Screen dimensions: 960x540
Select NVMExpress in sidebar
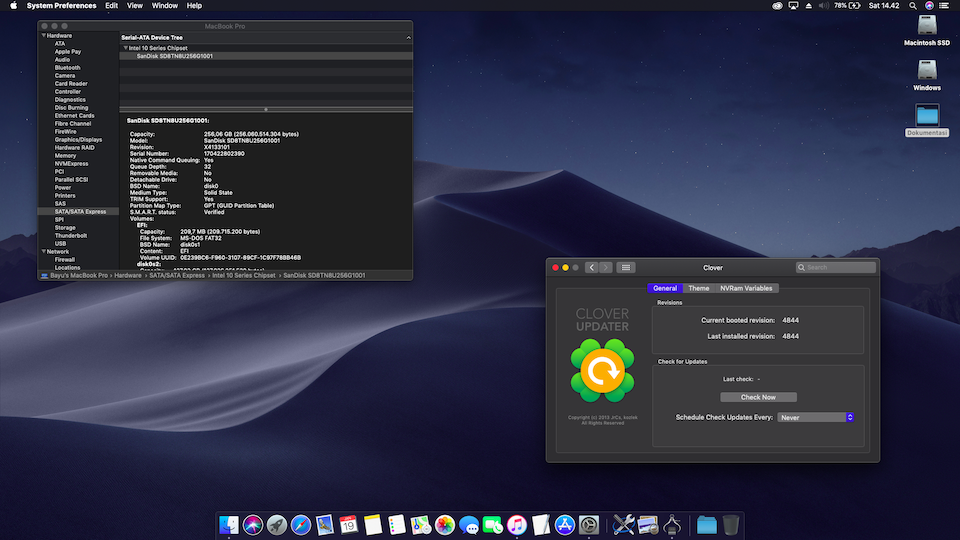(72, 163)
